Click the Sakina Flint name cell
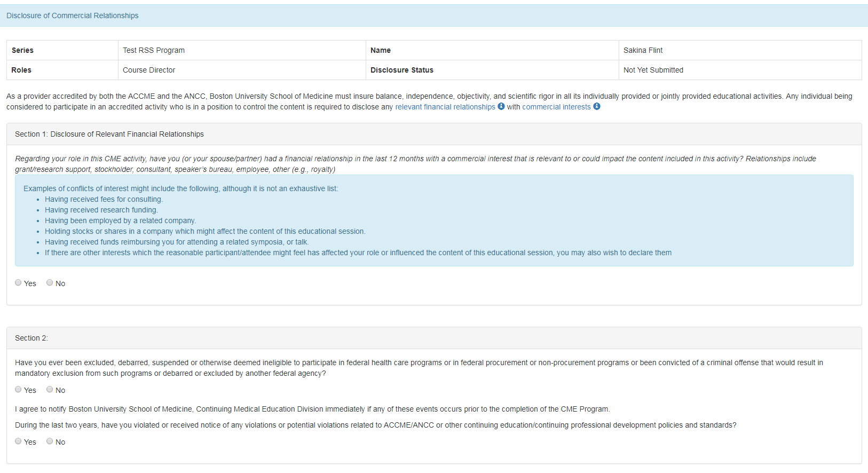Image resolution: width=868 pixels, height=473 pixels. pos(740,50)
